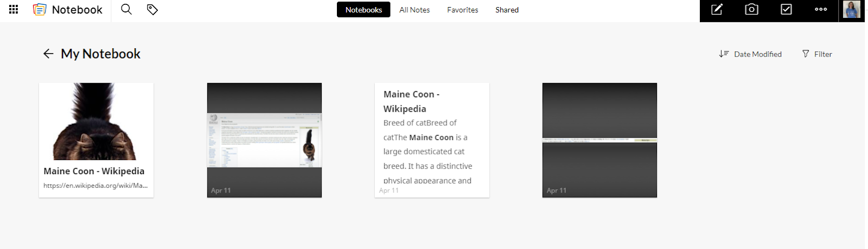The image size is (868, 249).
Task: Click the en.wikipedia.org link on the first card
Action: [95, 185]
